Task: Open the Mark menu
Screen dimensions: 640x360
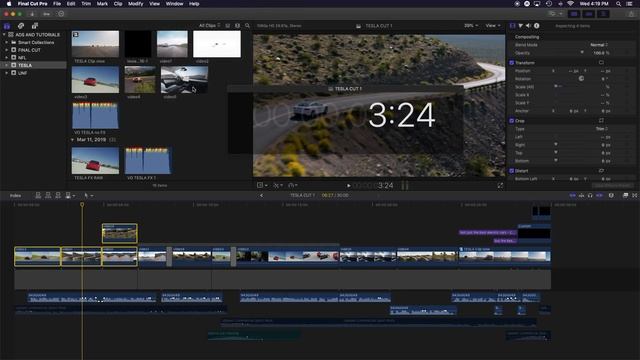Action: (x=102, y=4)
